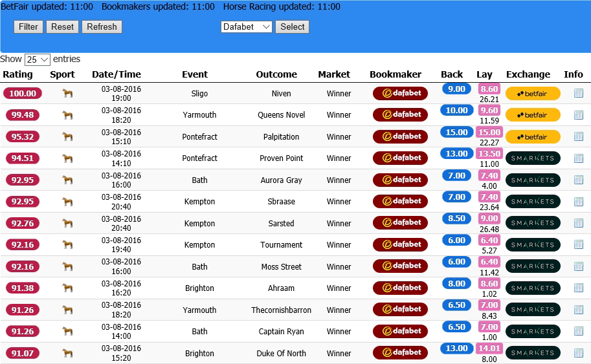Select outcome text Moss Street
The width and height of the screenshot is (591, 364).
[x=281, y=266]
